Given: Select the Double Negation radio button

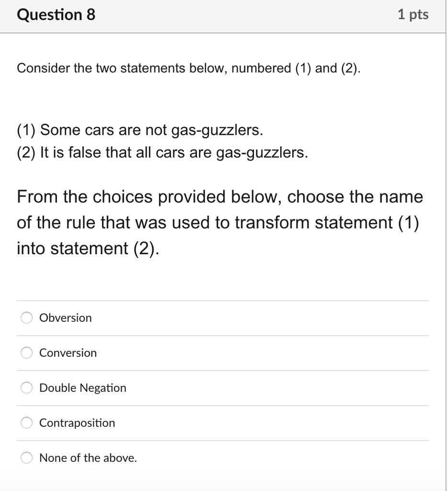Looking at the screenshot, I should (x=26, y=387).
